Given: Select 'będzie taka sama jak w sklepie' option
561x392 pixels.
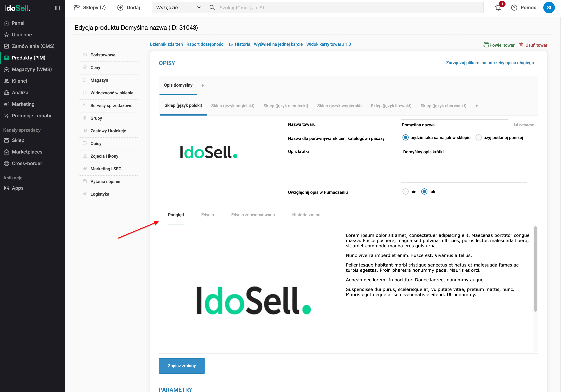Looking at the screenshot, I should [x=405, y=137].
